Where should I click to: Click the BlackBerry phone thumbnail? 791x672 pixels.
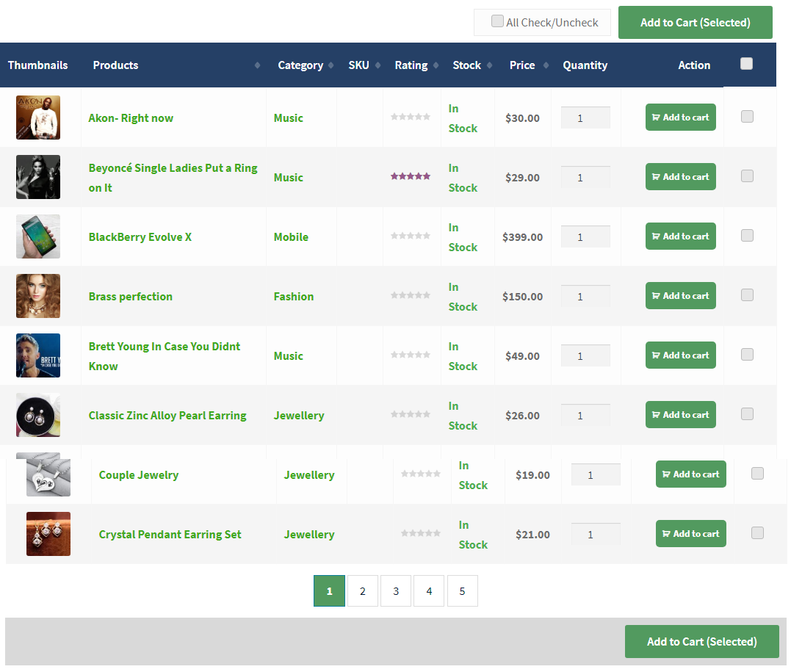point(38,236)
